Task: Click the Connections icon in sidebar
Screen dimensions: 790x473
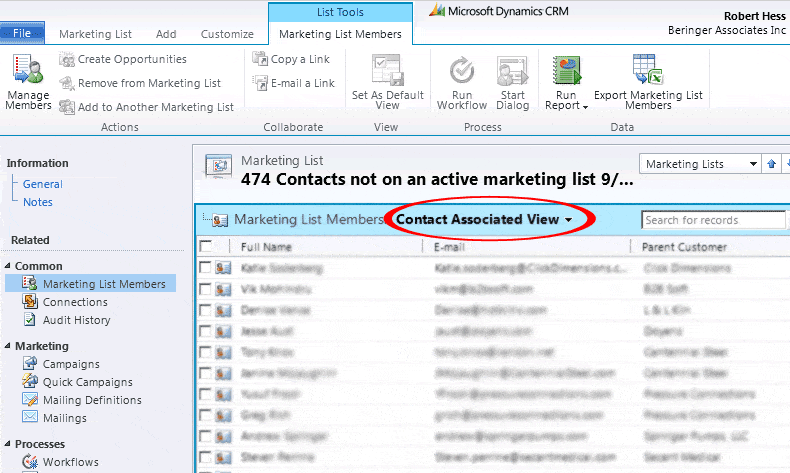Action: coord(30,301)
